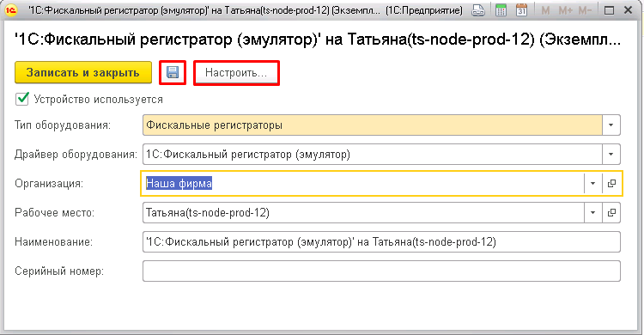Click into the Наименование field
The image size is (644, 335).
click(381, 241)
